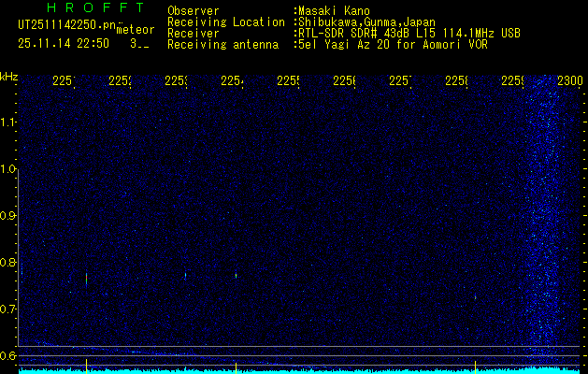
Task: Select observer name "Masaki Kano"
Action: coord(334,11)
